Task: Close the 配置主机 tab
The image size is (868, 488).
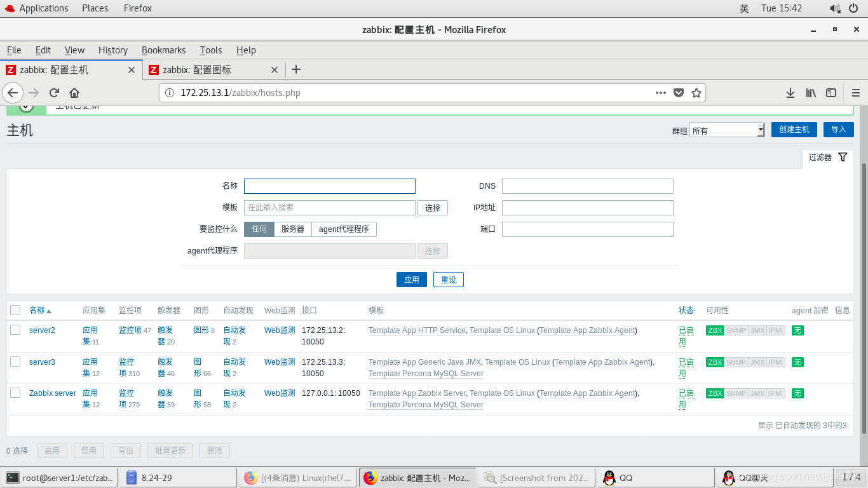Action: coord(132,70)
